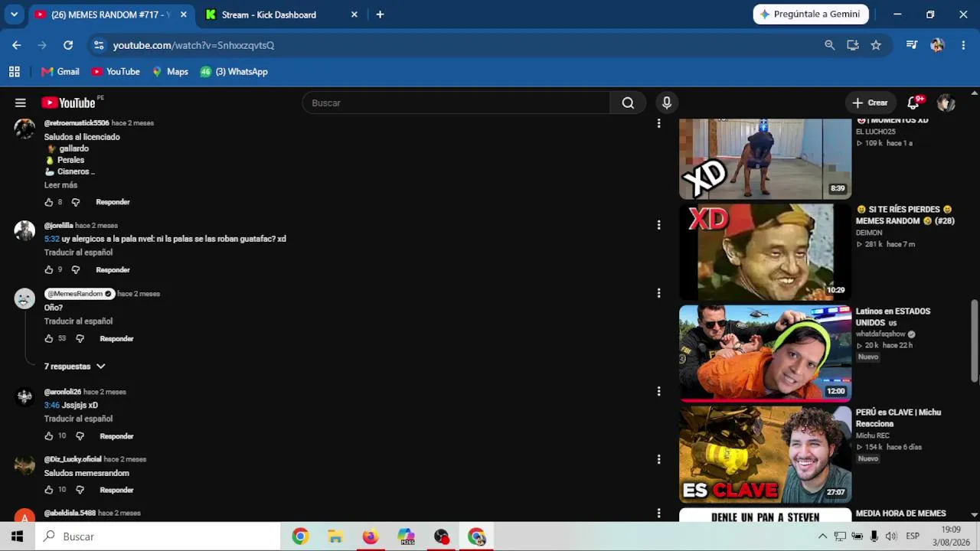The height and width of the screenshot is (551, 980).
Task: Open more actions for @Diz_Lucky.oficial's comment
Action: point(658,459)
